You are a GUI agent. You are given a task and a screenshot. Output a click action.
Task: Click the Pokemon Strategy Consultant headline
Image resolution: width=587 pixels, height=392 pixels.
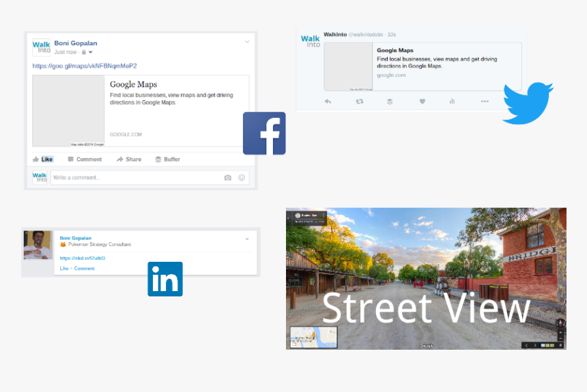pos(100,244)
